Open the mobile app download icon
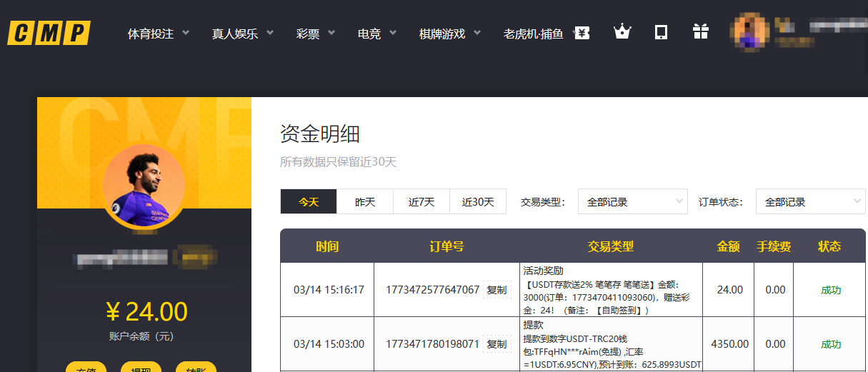868x372 pixels. click(661, 32)
